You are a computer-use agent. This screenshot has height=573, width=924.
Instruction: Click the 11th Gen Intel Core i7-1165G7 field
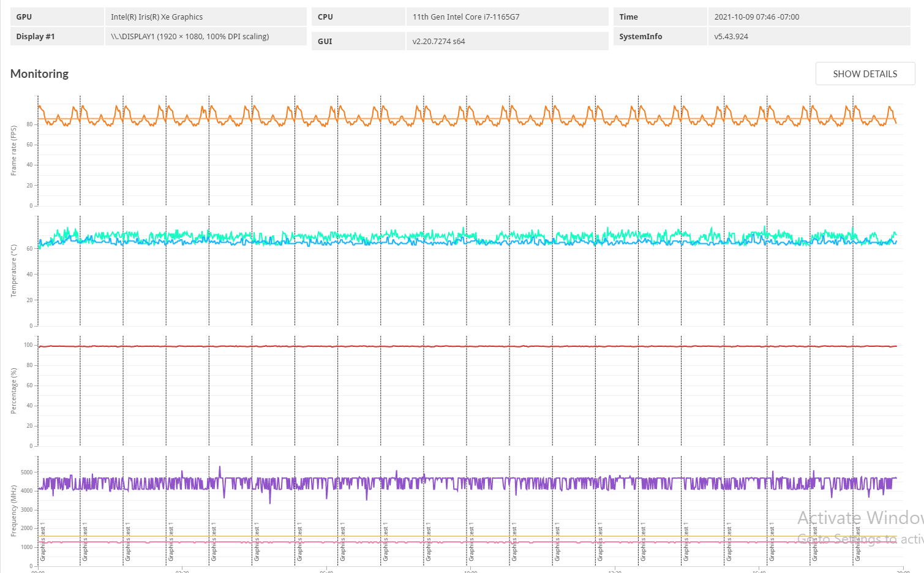coord(507,17)
